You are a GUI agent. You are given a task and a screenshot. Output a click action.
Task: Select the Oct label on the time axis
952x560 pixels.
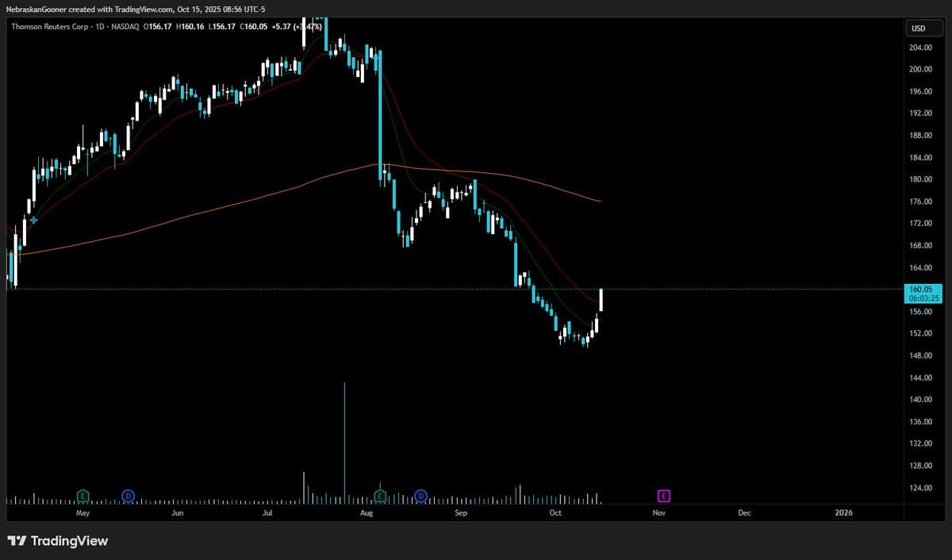[555, 513]
